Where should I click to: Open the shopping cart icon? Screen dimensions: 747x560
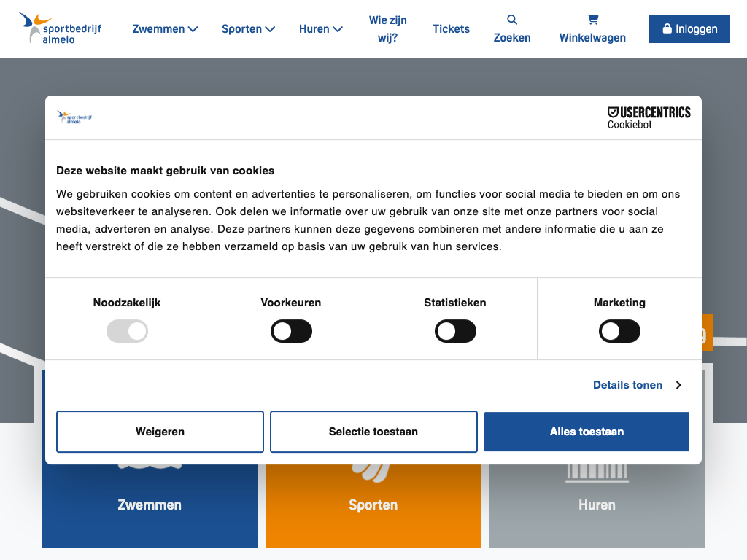(592, 20)
